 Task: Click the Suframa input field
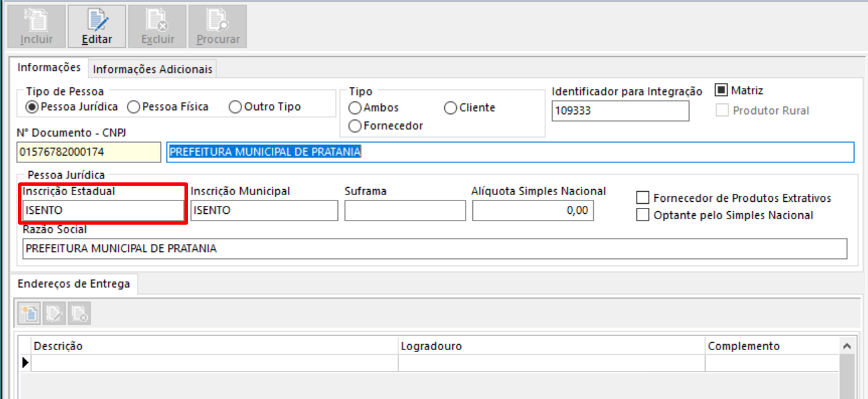[405, 211]
